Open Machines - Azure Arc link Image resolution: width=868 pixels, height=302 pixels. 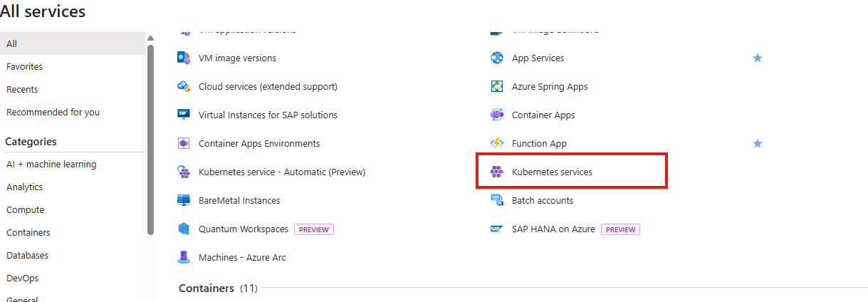tap(242, 257)
